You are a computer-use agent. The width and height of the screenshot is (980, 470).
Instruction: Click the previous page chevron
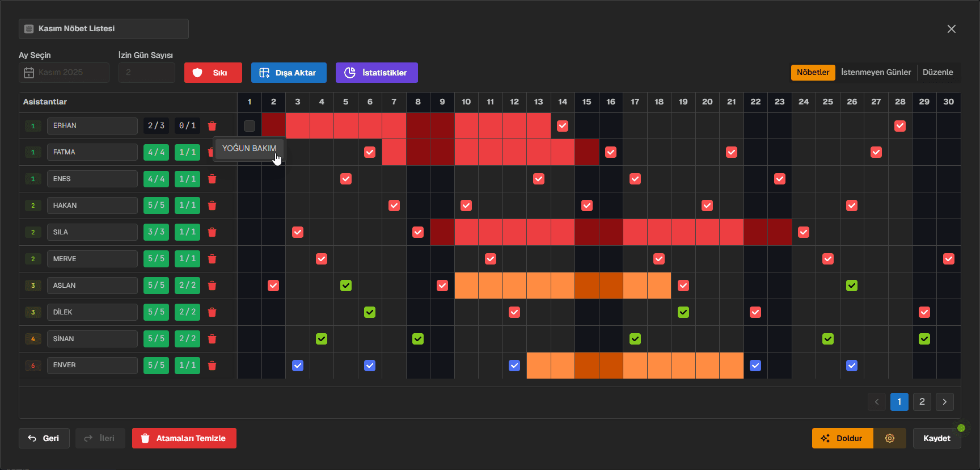pos(876,402)
